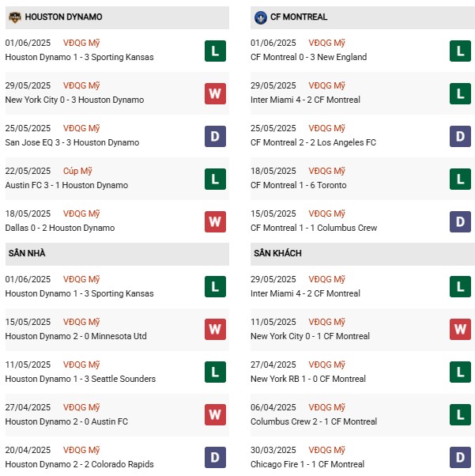
Task: Click the L badge for Austin FC 3-1 Houston Dynamo
Action: point(215,179)
